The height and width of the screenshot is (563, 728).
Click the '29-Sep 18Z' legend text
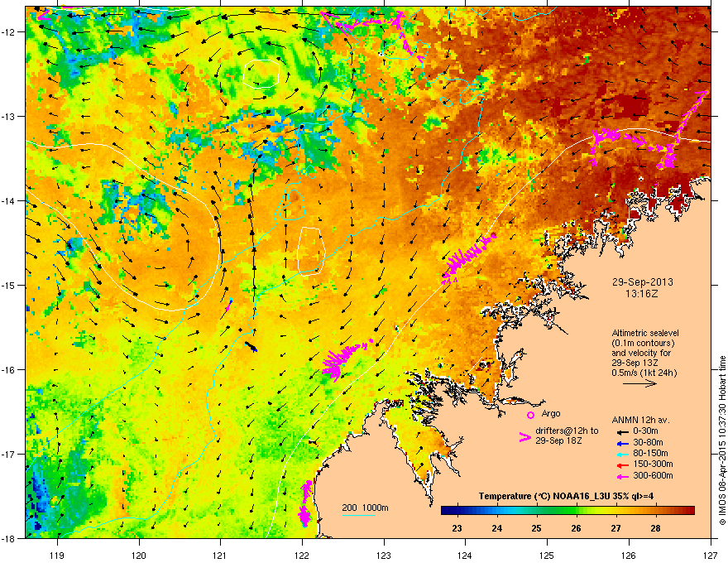click(558, 440)
